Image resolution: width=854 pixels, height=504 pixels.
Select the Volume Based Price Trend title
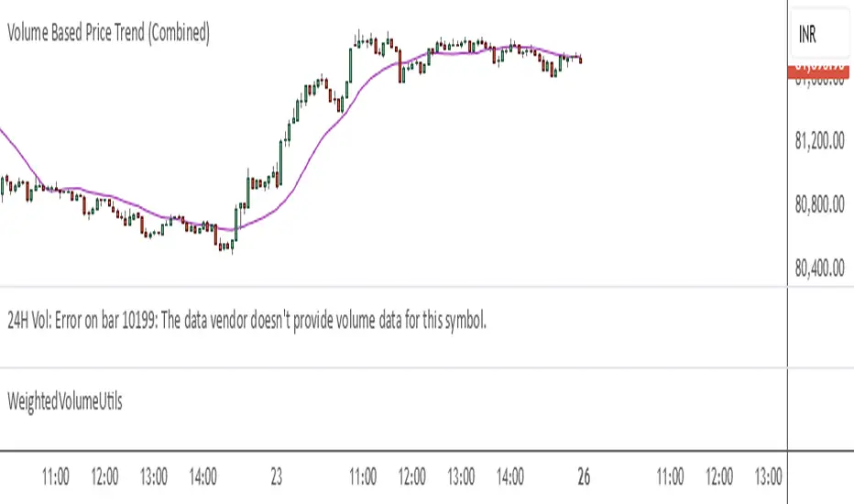tap(109, 34)
